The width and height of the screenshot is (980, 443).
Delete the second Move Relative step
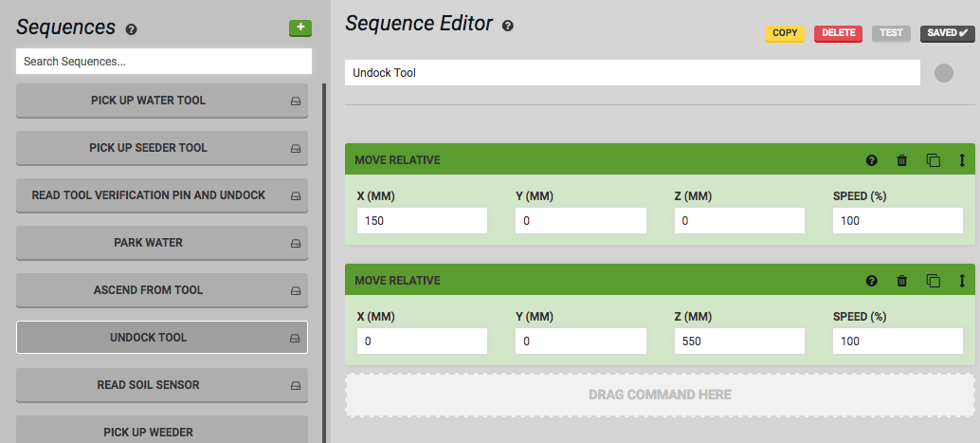point(901,281)
